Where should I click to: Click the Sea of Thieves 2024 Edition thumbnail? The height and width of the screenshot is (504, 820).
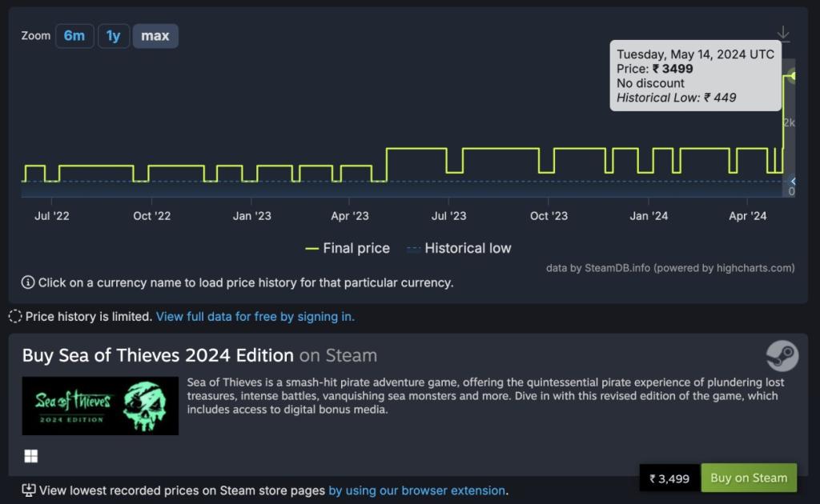coord(100,406)
